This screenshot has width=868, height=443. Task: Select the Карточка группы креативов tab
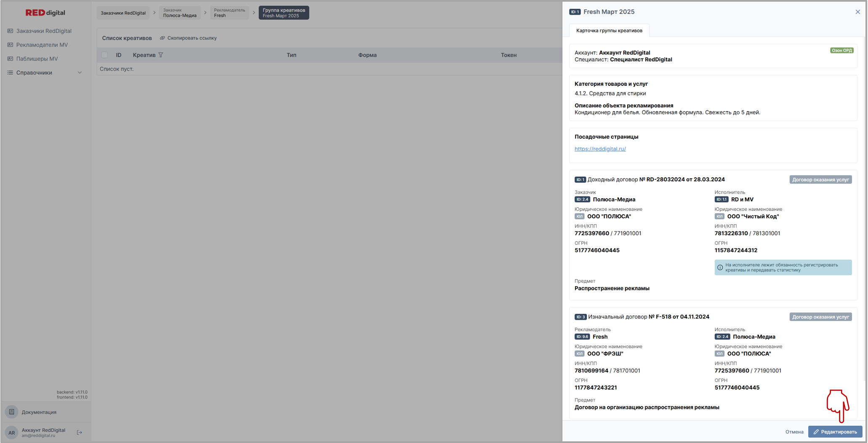tap(609, 31)
